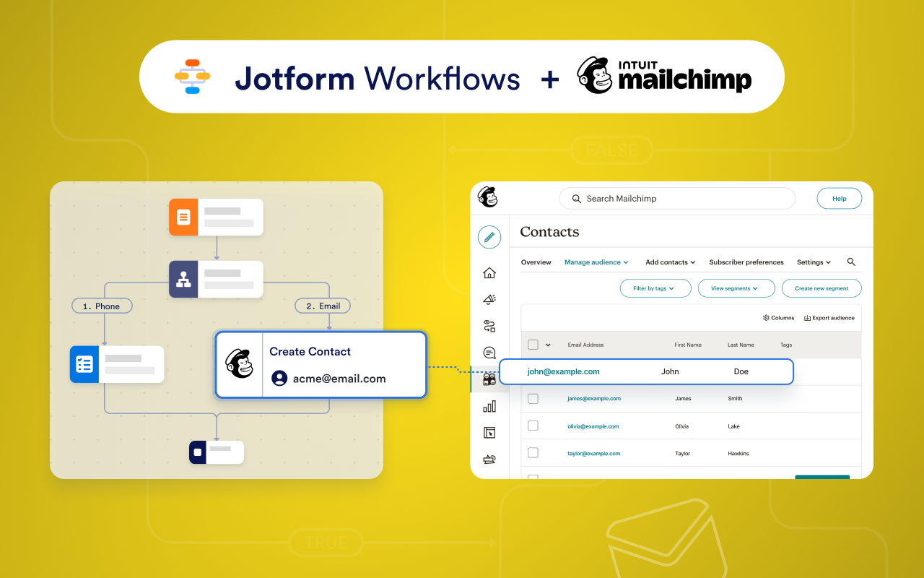Click the Columns gear icon

click(766, 318)
